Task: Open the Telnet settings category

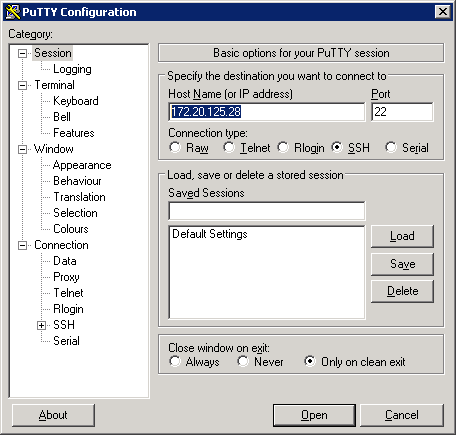Action: [68, 293]
